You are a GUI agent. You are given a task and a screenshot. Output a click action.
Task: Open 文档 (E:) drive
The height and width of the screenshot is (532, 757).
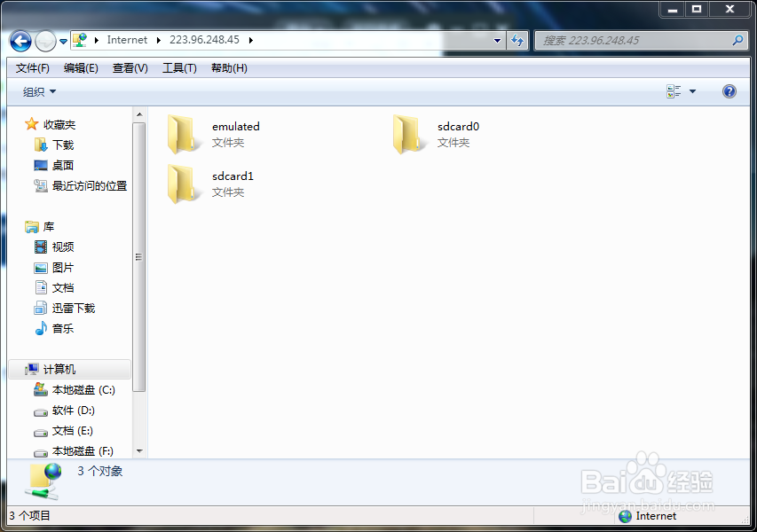click(73, 431)
